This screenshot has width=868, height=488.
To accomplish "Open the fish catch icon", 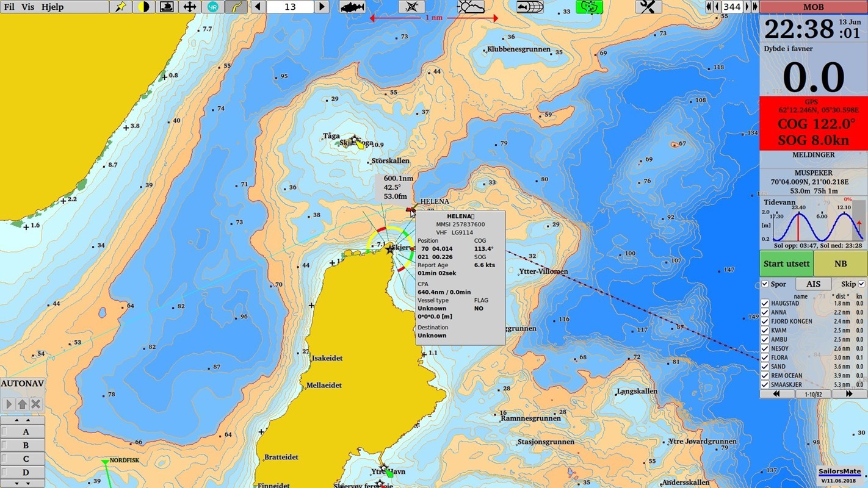I will tap(352, 7).
